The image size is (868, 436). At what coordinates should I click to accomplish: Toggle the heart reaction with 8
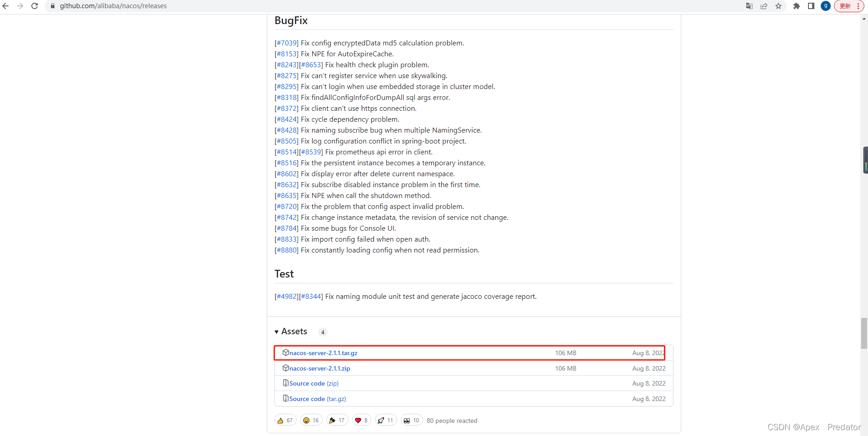[362, 421]
